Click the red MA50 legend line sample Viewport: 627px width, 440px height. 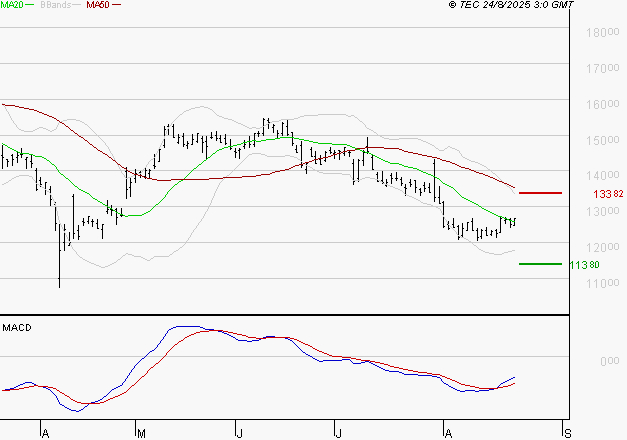(117, 6)
